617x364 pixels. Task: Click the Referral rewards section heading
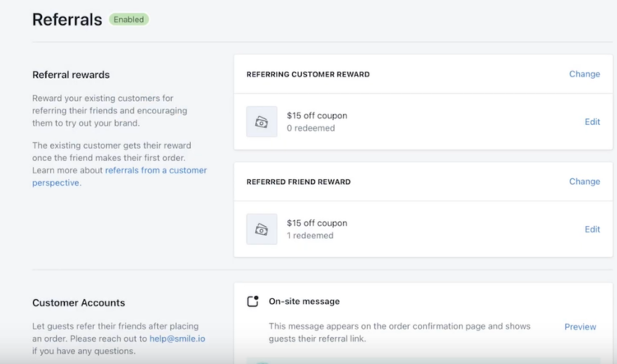click(x=71, y=75)
